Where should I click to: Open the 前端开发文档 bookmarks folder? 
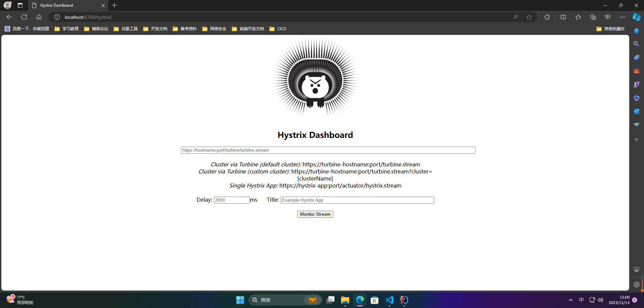tap(248, 29)
